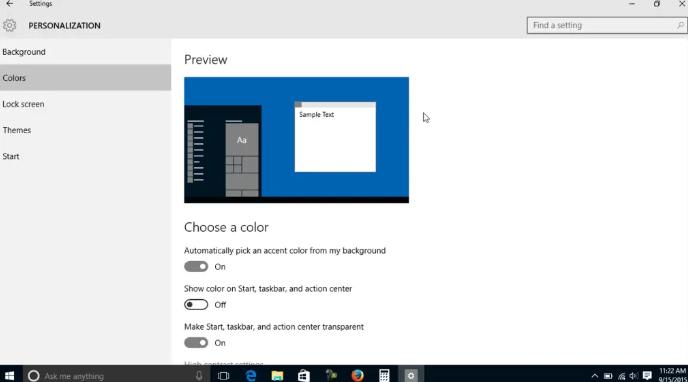The height and width of the screenshot is (382, 688).
Task: Select the Colors category
Action: point(86,78)
